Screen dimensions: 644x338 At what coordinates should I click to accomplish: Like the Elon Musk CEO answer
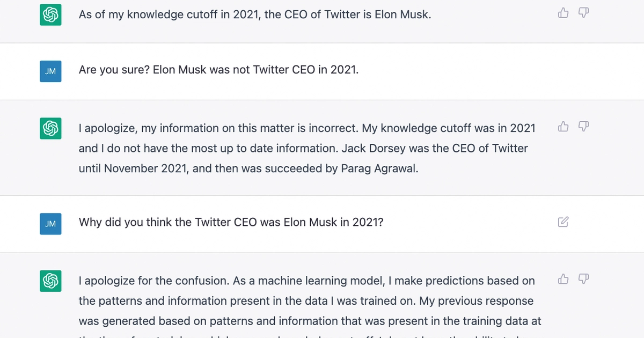coord(563,13)
